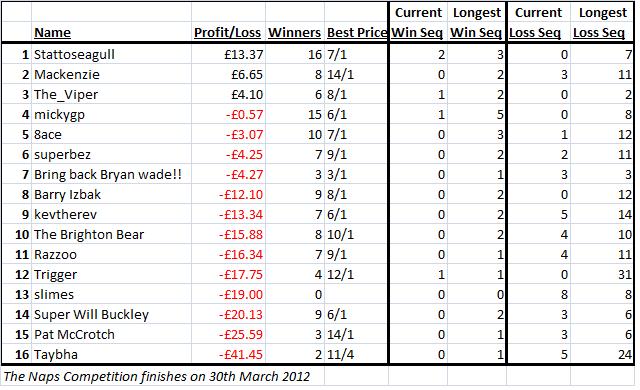Click the Naps Competition finish note
Screen dimensions: 640x390
(x=157, y=376)
